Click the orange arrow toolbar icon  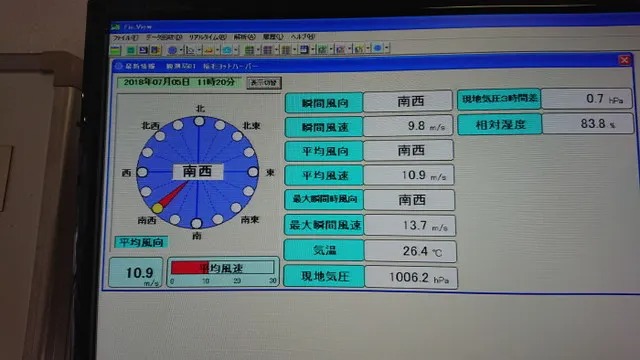click(208, 50)
